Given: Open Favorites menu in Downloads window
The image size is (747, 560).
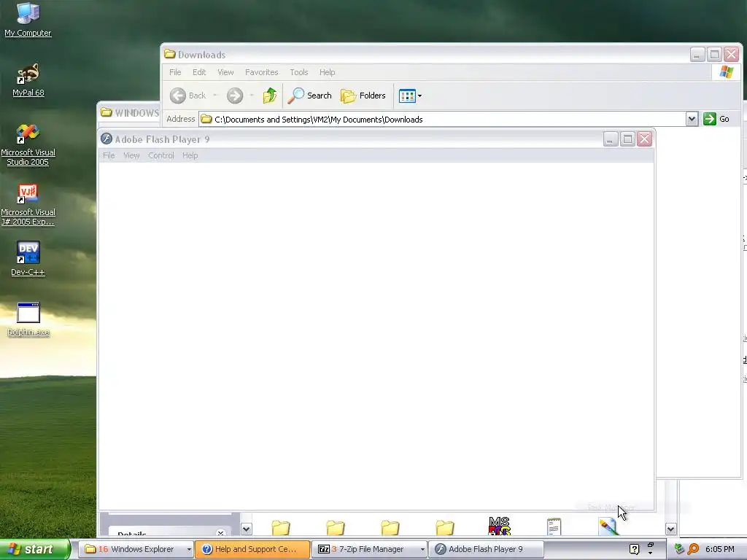Looking at the screenshot, I should coord(262,72).
